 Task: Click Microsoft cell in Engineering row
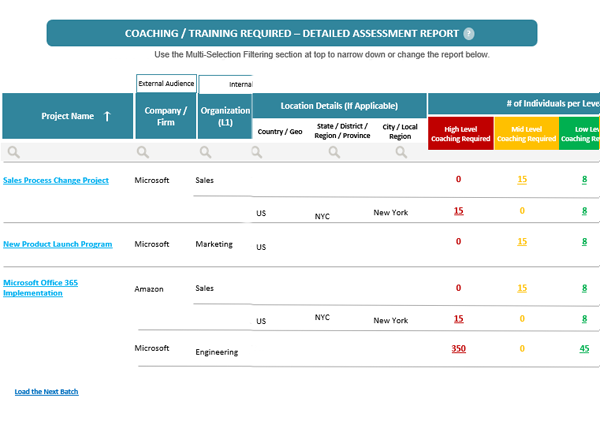point(152,348)
